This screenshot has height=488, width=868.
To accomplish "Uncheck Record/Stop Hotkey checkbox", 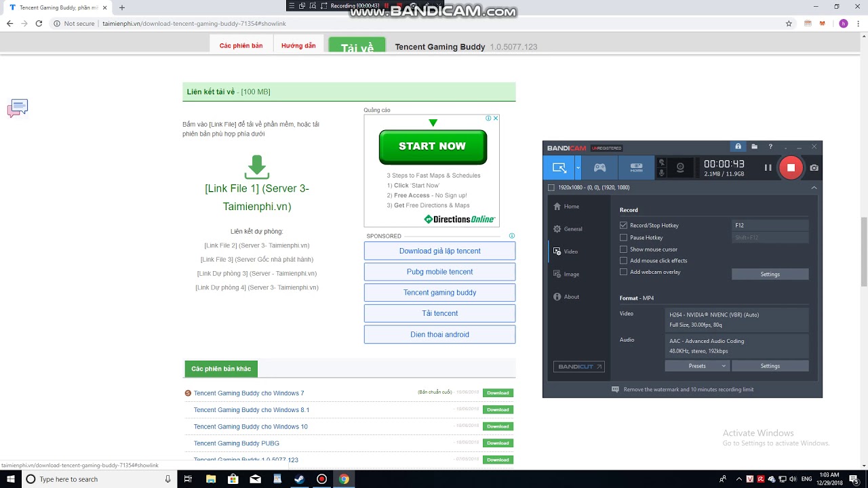I will pyautogui.click(x=623, y=225).
